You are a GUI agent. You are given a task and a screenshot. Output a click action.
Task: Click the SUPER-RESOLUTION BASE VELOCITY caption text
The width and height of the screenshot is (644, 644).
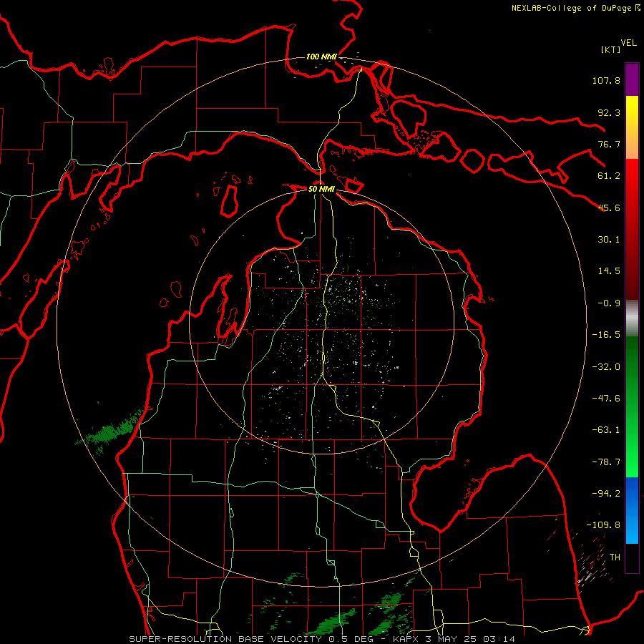(225, 639)
